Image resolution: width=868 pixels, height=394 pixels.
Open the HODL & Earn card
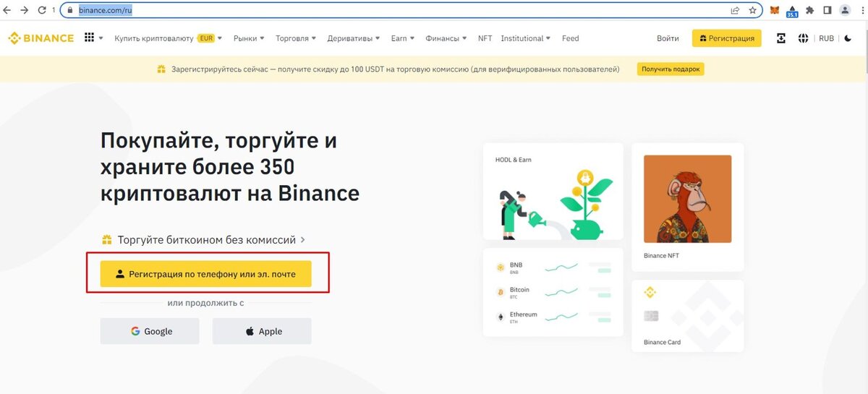click(553, 192)
